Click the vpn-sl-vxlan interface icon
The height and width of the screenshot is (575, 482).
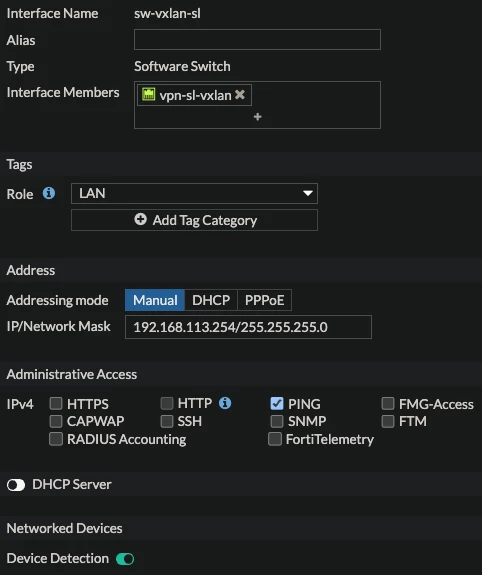(149, 94)
